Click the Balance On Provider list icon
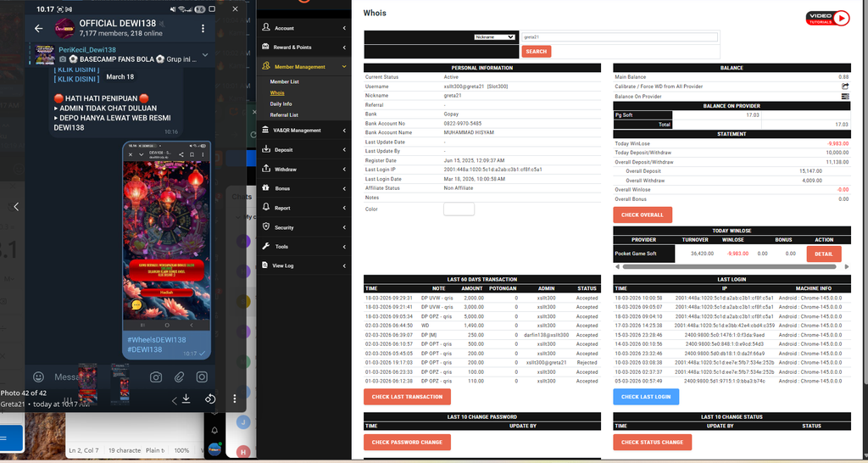 pyautogui.click(x=845, y=97)
